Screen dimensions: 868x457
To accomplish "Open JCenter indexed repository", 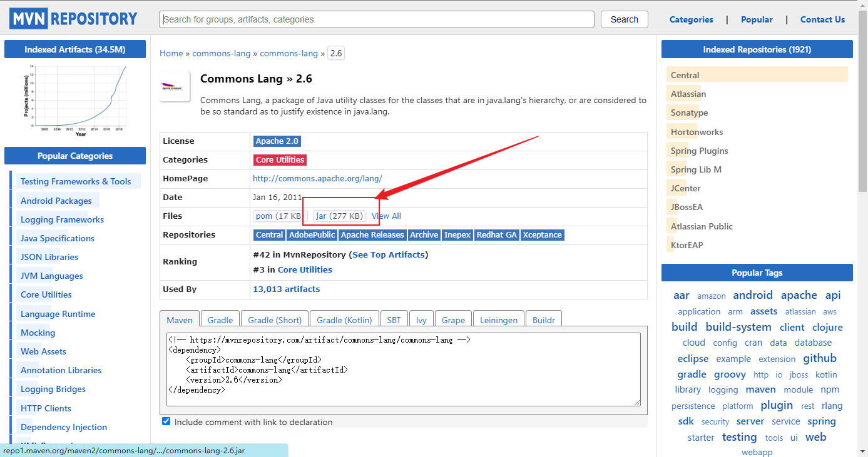I will (686, 188).
